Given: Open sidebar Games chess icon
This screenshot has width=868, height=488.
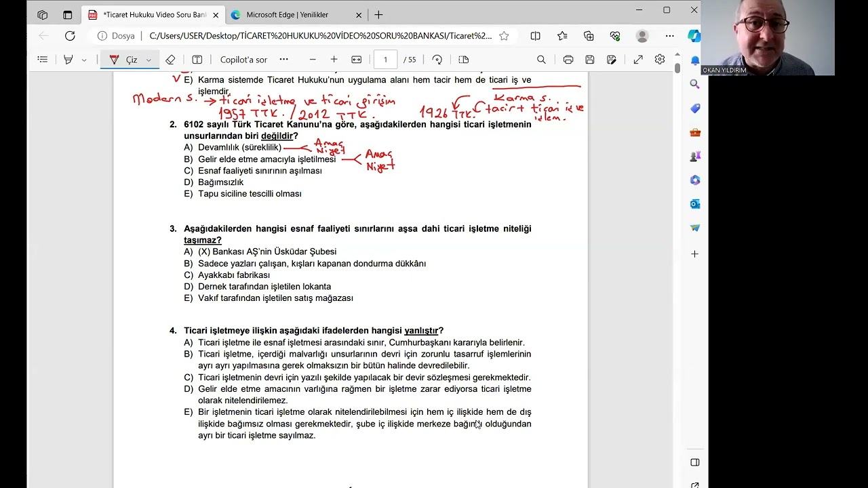Looking at the screenshot, I should pyautogui.click(x=694, y=156).
